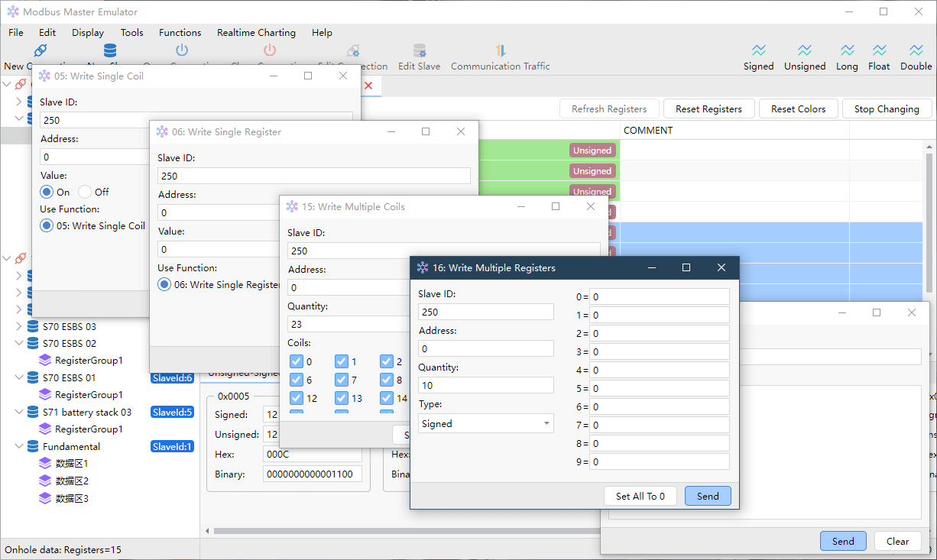
Task: Select the Off radio button for coil value
Action: point(85,192)
